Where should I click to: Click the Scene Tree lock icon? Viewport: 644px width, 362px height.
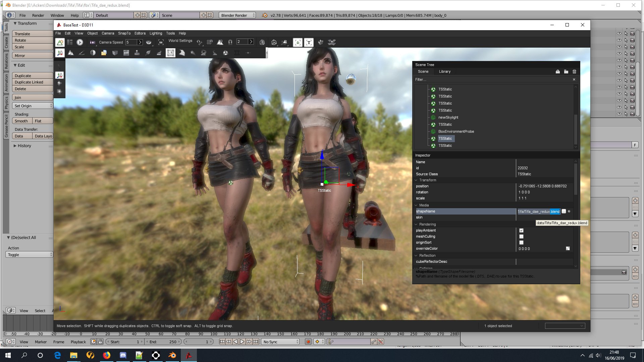tap(557, 71)
